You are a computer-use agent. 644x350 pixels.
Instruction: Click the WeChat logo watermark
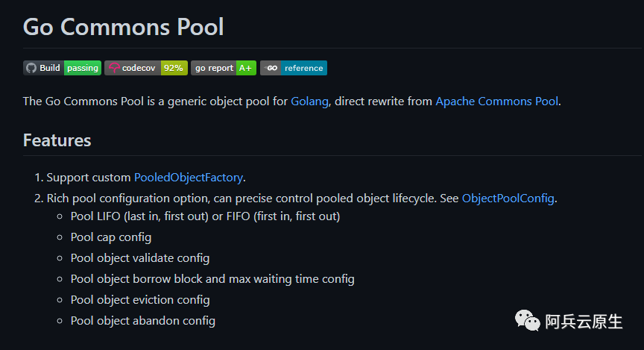[528, 320]
